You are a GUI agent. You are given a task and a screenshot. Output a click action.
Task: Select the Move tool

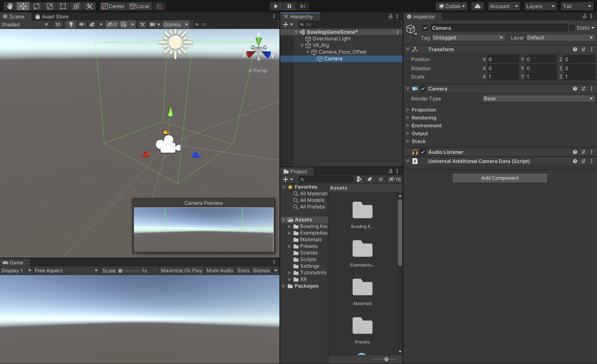click(23, 6)
